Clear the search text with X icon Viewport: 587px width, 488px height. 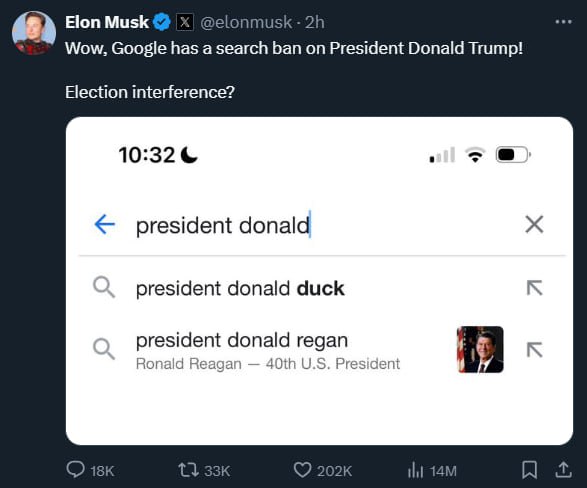(x=534, y=225)
